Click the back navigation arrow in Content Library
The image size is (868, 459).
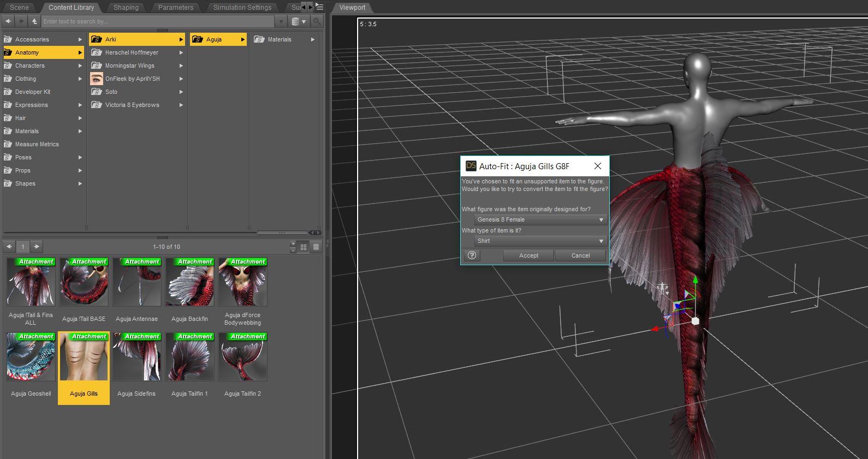tap(8, 21)
